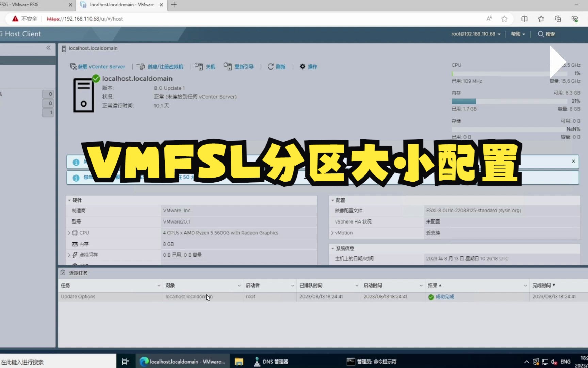Click the Not secure (不安全) warning

25,19
